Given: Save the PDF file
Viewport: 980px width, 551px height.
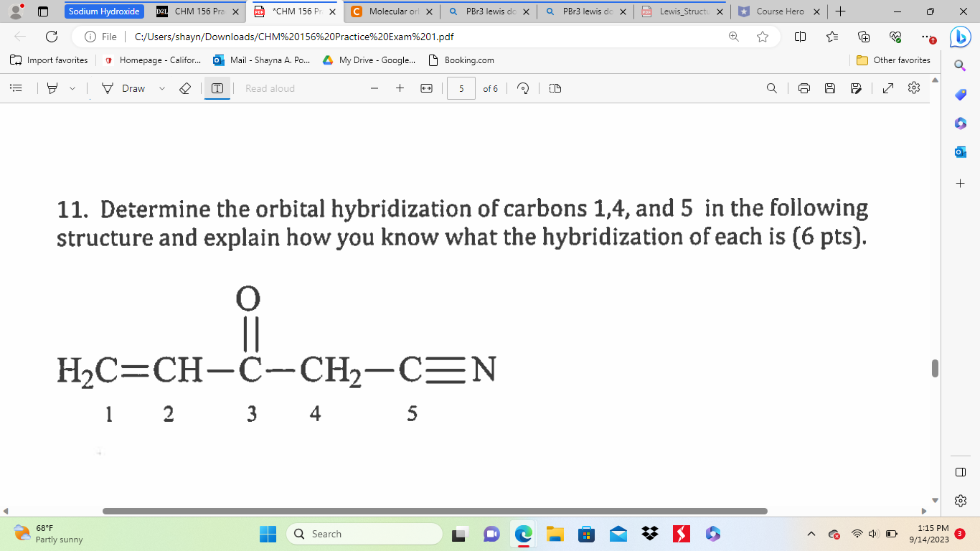Looking at the screenshot, I should (x=830, y=88).
